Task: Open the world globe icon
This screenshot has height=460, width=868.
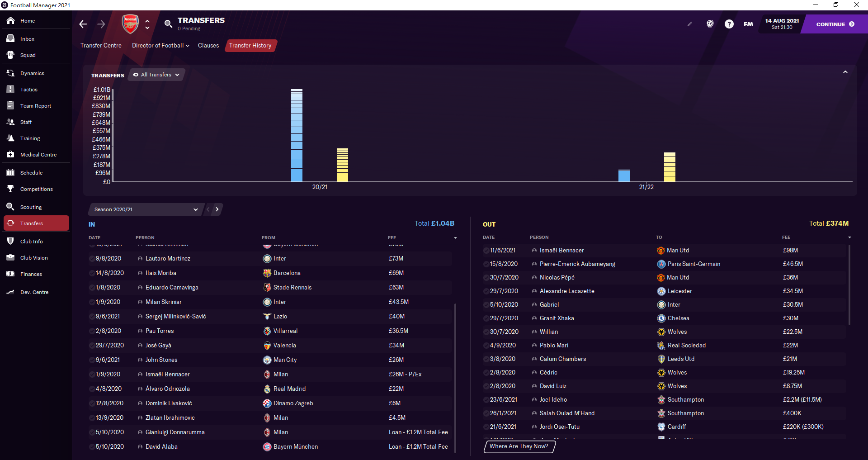Action: (x=710, y=24)
